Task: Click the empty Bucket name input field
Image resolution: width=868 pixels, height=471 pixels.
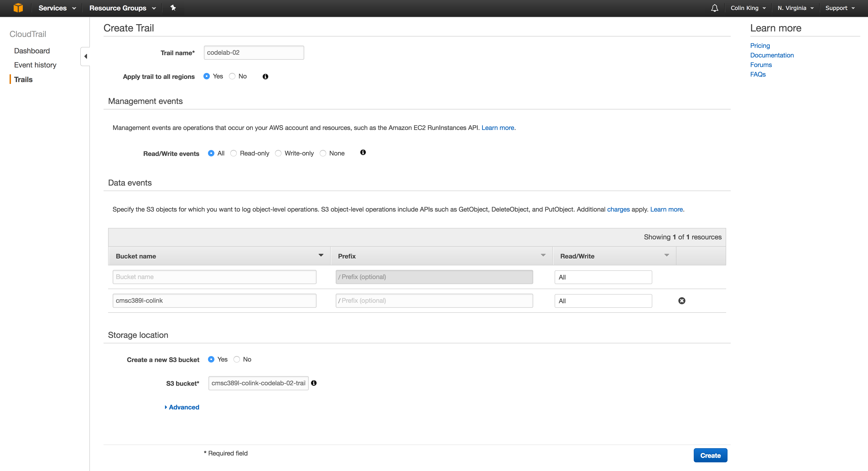Action: point(214,277)
